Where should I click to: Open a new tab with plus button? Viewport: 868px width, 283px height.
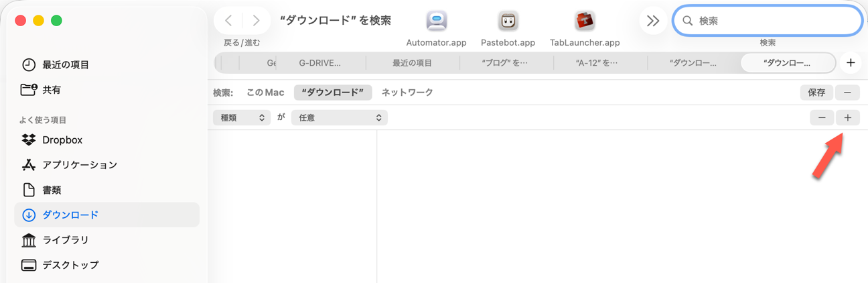pos(851,63)
